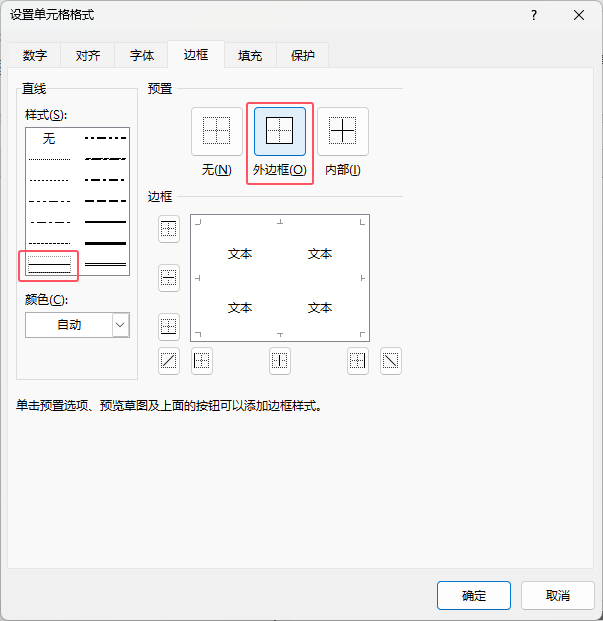Click the border preview box

pyautogui.click(x=280, y=278)
